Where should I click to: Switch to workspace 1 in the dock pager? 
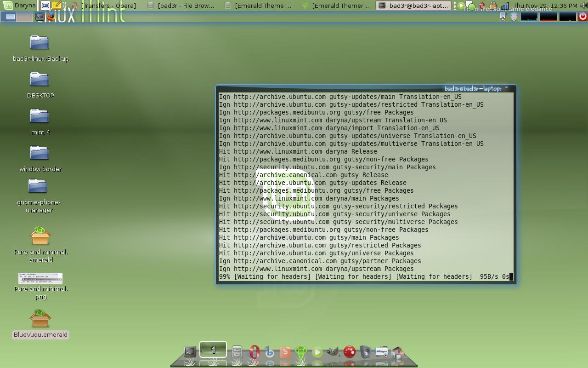tap(213, 350)
